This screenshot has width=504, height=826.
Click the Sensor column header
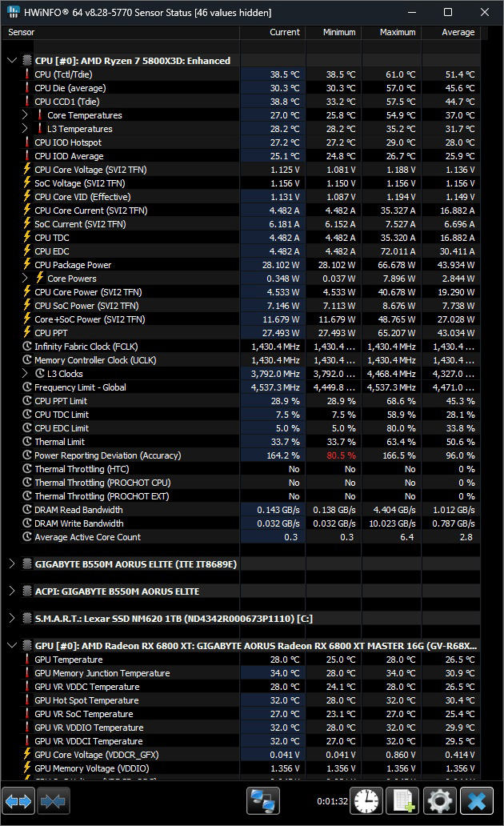[x=22, y=32]
